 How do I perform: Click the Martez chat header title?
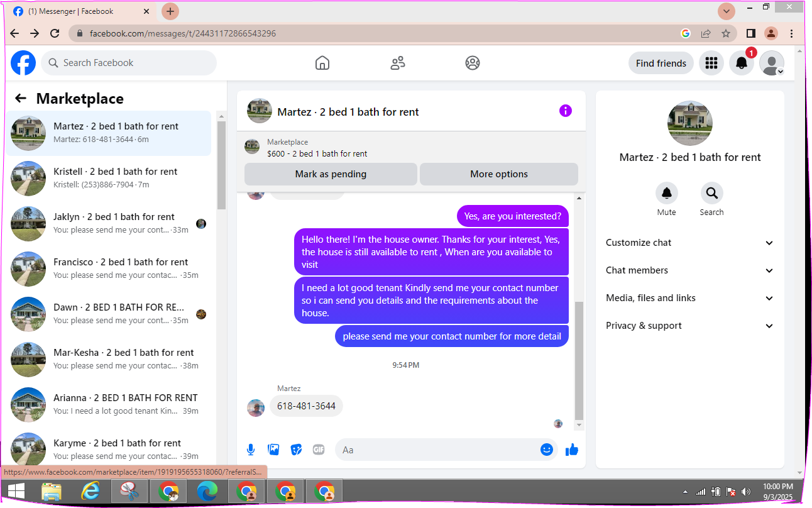[x=348, y=112]
